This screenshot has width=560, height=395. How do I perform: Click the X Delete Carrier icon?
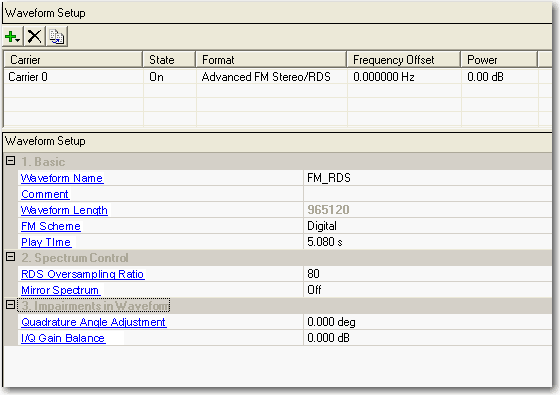[35, 36]
